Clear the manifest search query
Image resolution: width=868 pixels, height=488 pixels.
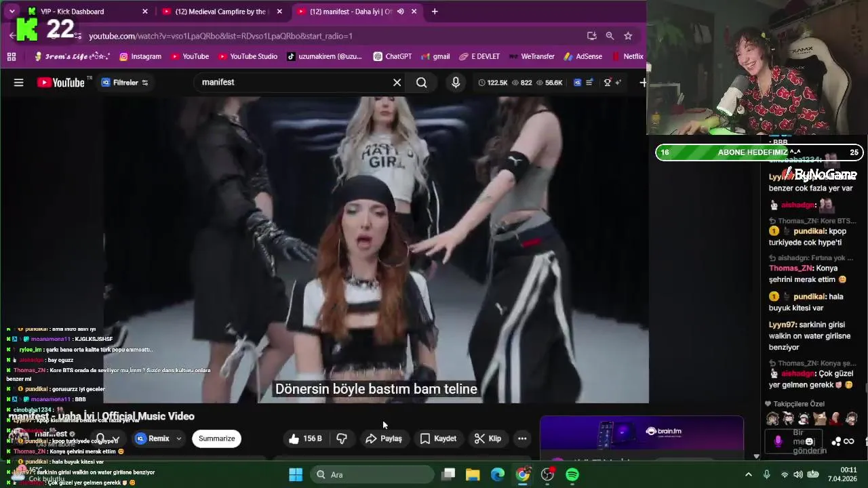pyautogui.click(x=397, y=83)
